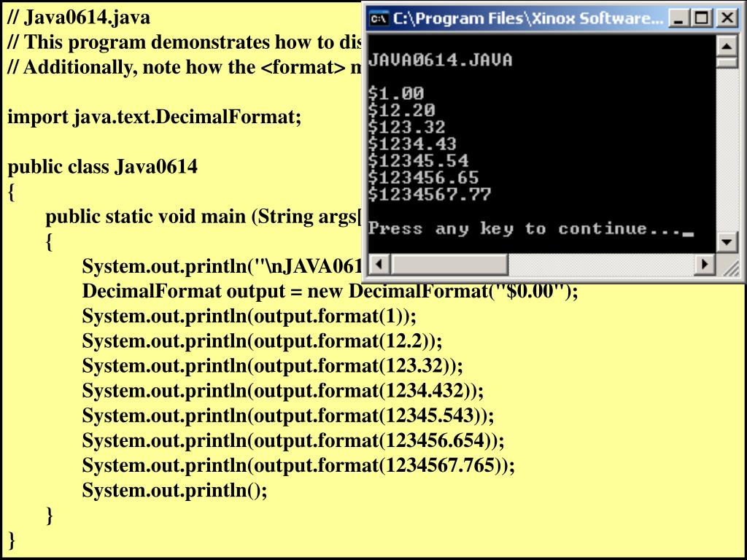The height and width of the screenshot is (560, 747).
Task: Close the console window
Action: [727, 18]
